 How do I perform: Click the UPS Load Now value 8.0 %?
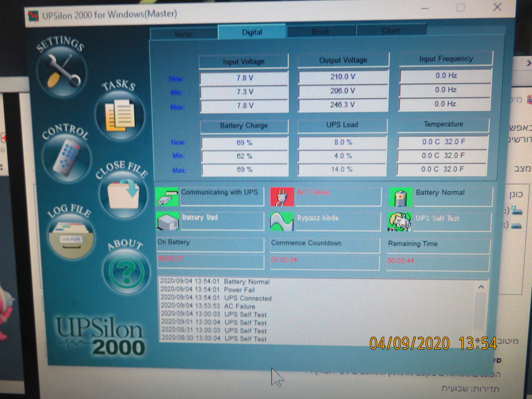(x=343, y=143)
